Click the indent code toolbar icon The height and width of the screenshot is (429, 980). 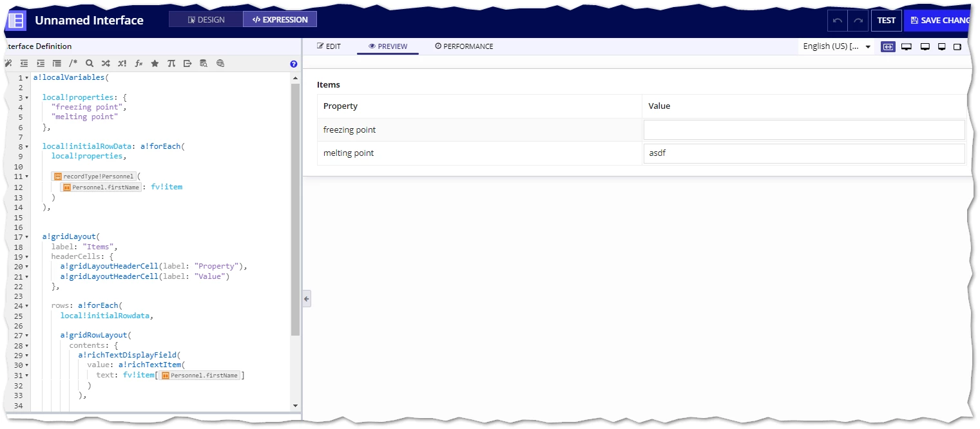click(41, 64)
